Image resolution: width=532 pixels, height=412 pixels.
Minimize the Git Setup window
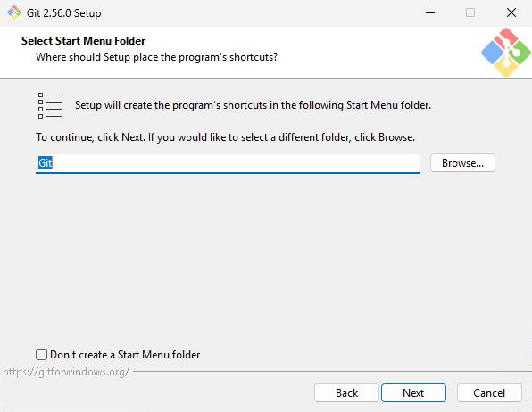(x=430, y=12)
